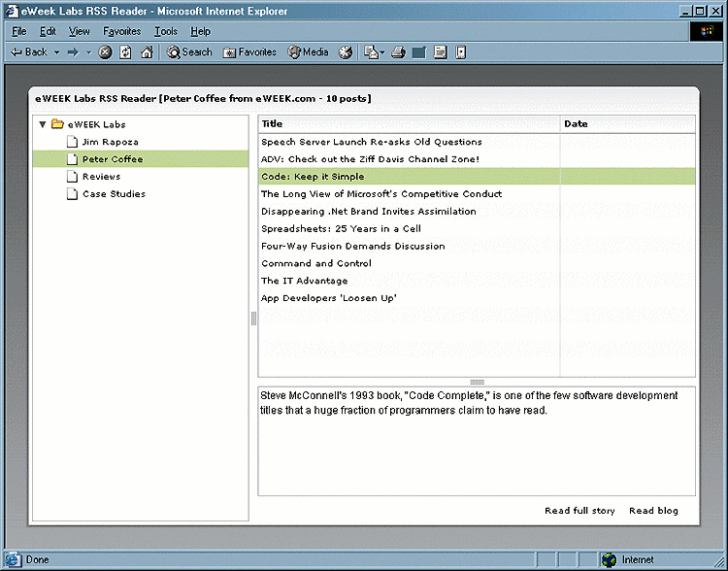This screenshot has height=571, width=728.
Task: Select the Peter Coffee feed
Action: point(140,159)
